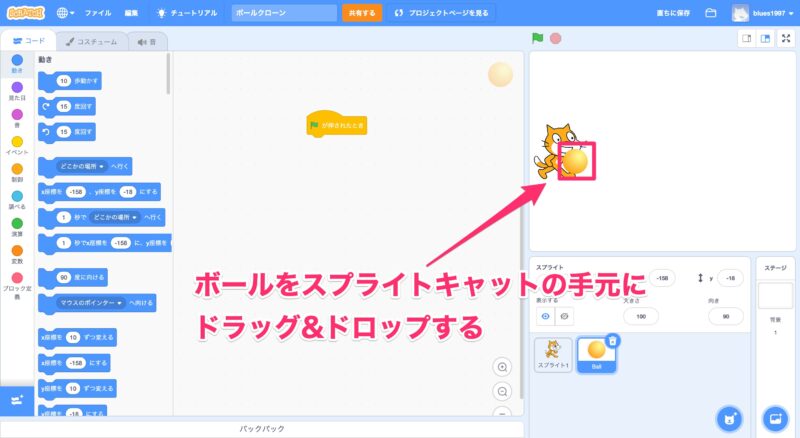Delete the Ball sprite with trash icon
800x438 pixels.
(613, 341)
